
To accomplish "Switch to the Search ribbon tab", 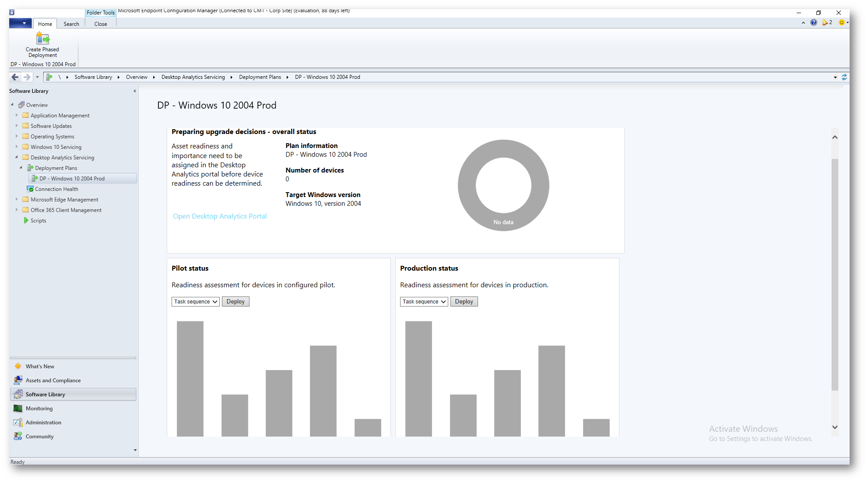I will (x=71, y=24).
